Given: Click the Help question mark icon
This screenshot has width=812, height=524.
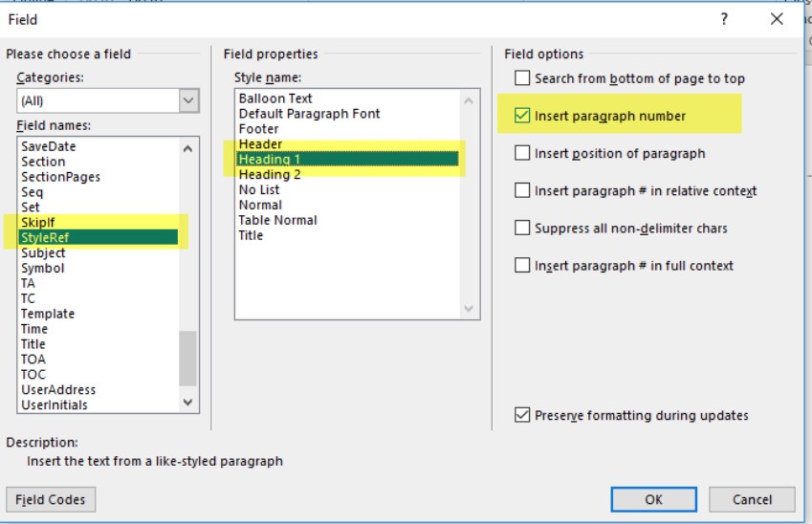Looking at the screenshot, I should pyautogui.click(x=724, y=18).
